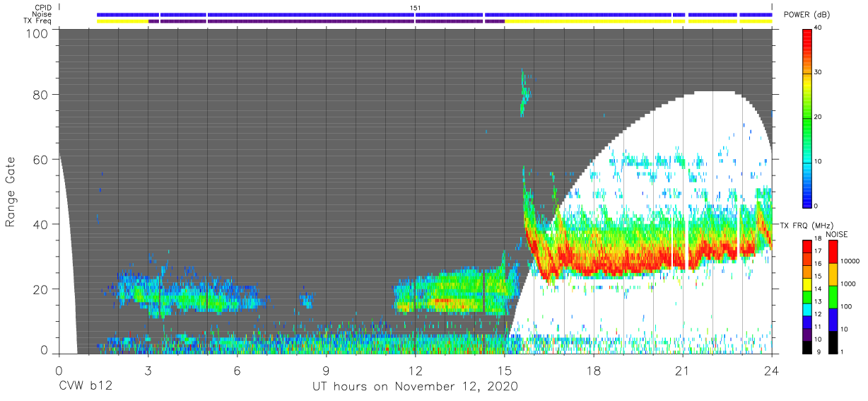This screenshot has width=868, height=401.
Task: Select the blue swatch in NOISE legend
Action: pos(833,319)
